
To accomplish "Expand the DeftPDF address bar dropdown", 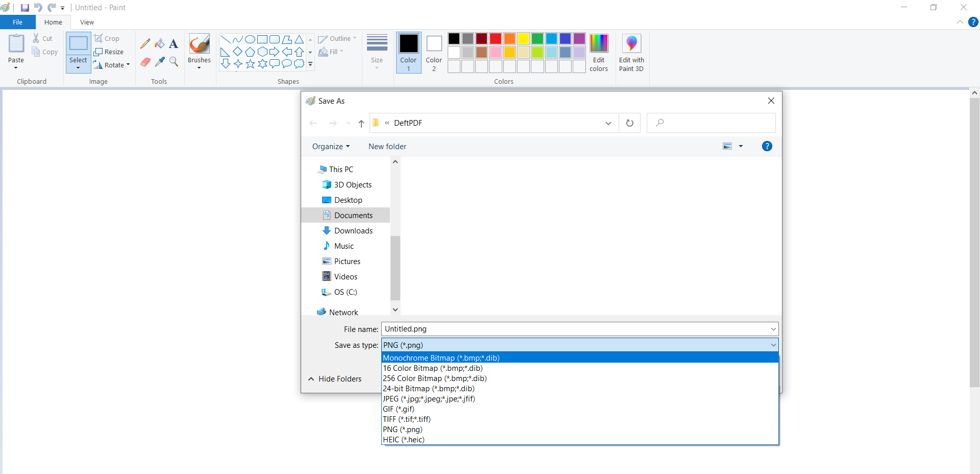I will point(608,123).
